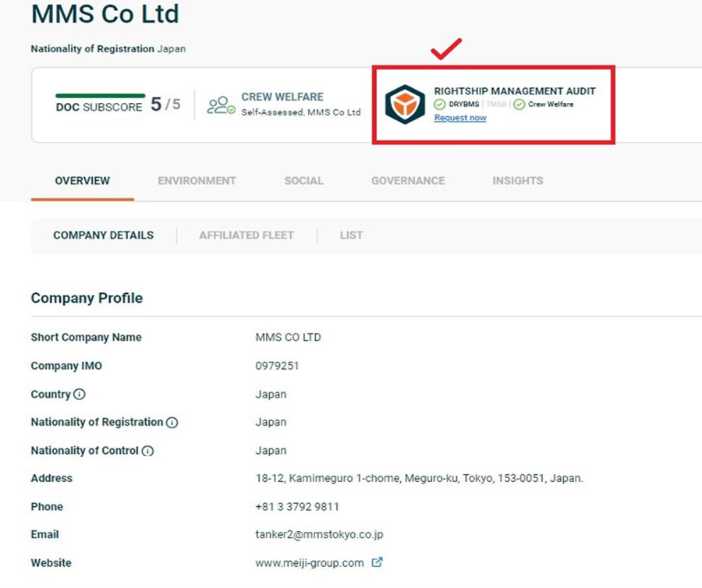This screenshot has height=588, width=702.
Task: Open www.meiji-group.com website link
Action: click(310, 563)
